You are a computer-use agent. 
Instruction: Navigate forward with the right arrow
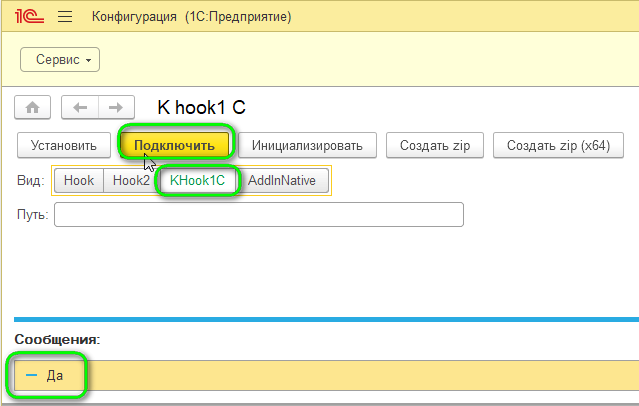point(116,107)
